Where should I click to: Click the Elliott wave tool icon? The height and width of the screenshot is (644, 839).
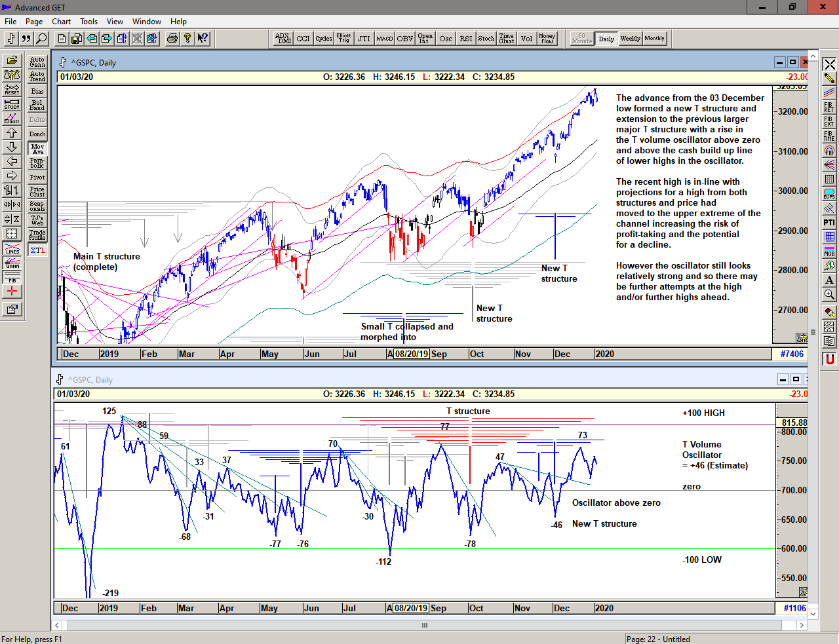(x=12, y=119)
